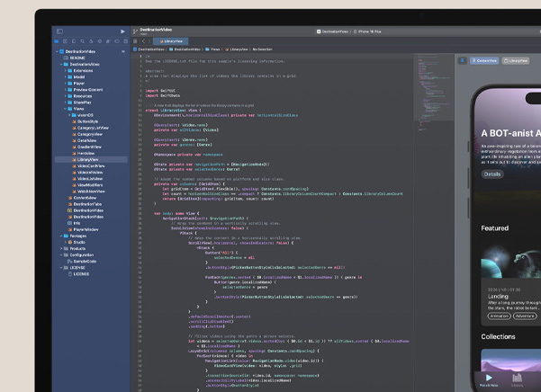Click LibraryView in the jump bar
The image size is (541, 392).
coord(237,49)
